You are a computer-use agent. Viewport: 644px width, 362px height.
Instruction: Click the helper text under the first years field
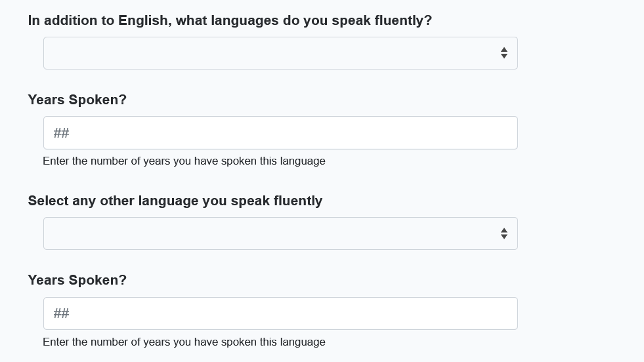184,161
